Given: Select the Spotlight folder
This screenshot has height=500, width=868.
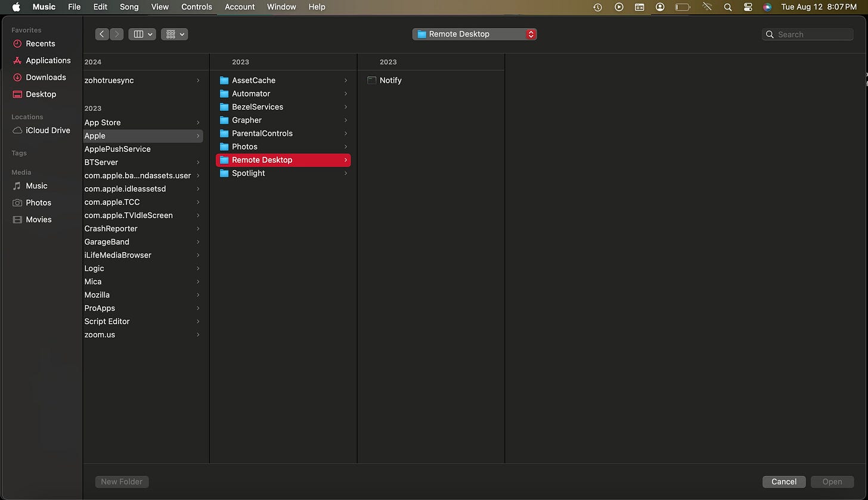Looking at the screenshot, I should coord(283,173).
